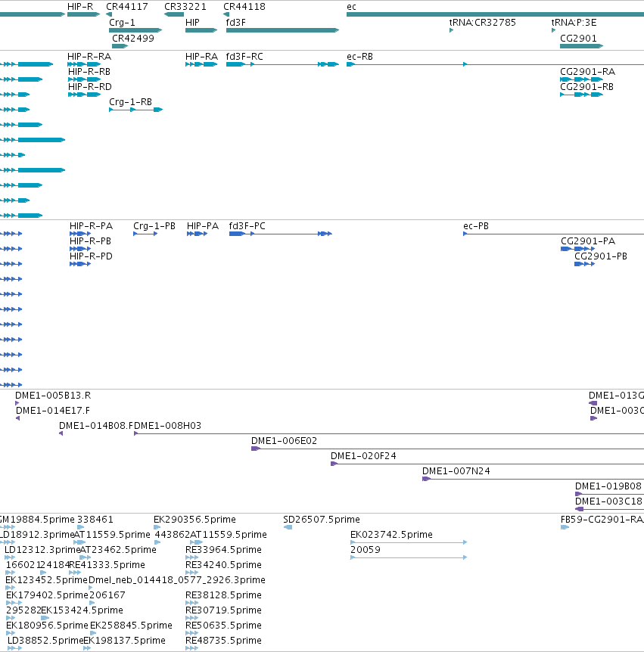
Task: Select the CR33221 gene feature
Action: [x=174, y=14]
